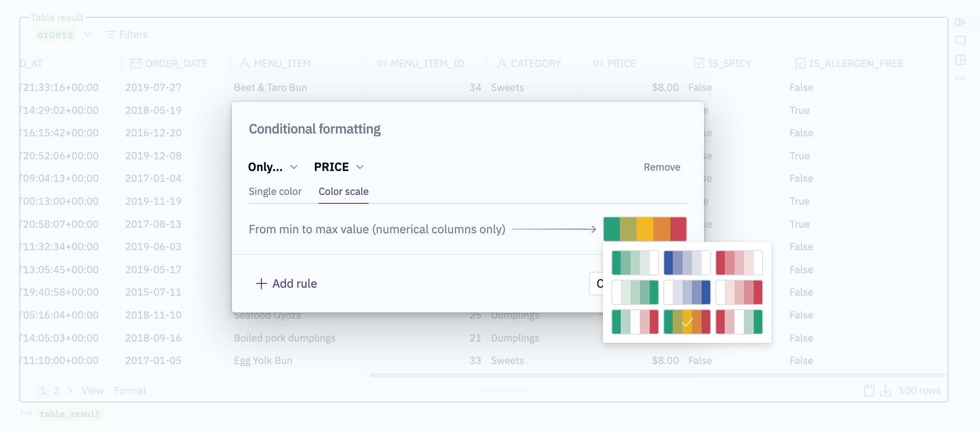This screenshot has width=980, height=431.
Task: Click the selected color scale preview
Action: click(x=645, y=229)
